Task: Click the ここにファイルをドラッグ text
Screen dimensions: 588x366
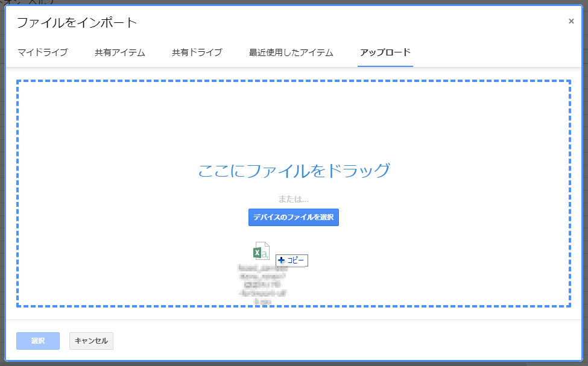Action: click(294, 171)
